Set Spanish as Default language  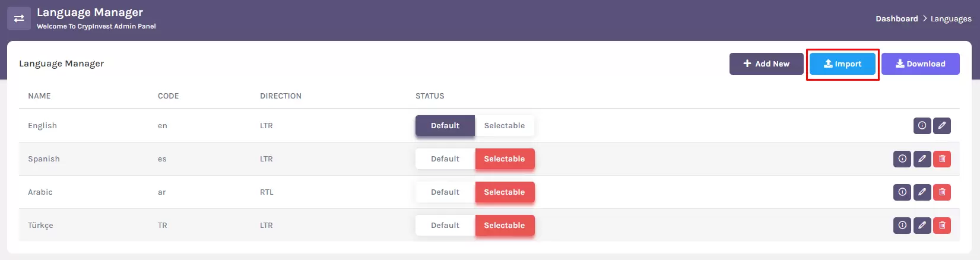tap(445, 158)
